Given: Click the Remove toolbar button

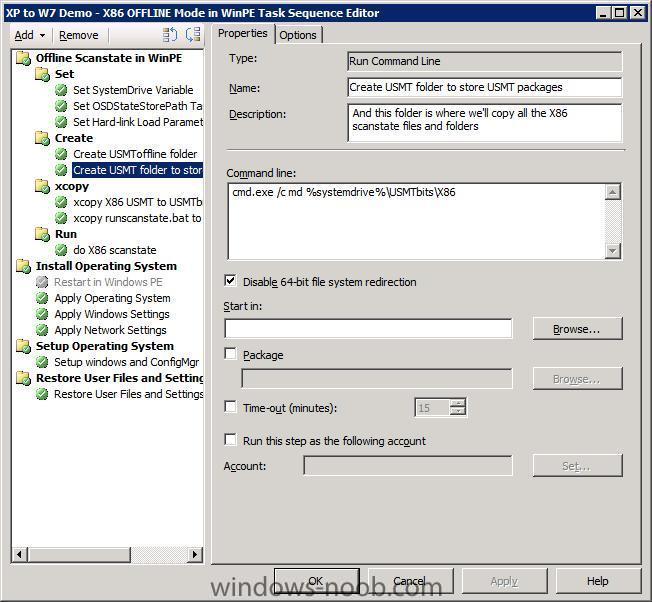Looking at the screenshot, I should [x=79, y=35].
